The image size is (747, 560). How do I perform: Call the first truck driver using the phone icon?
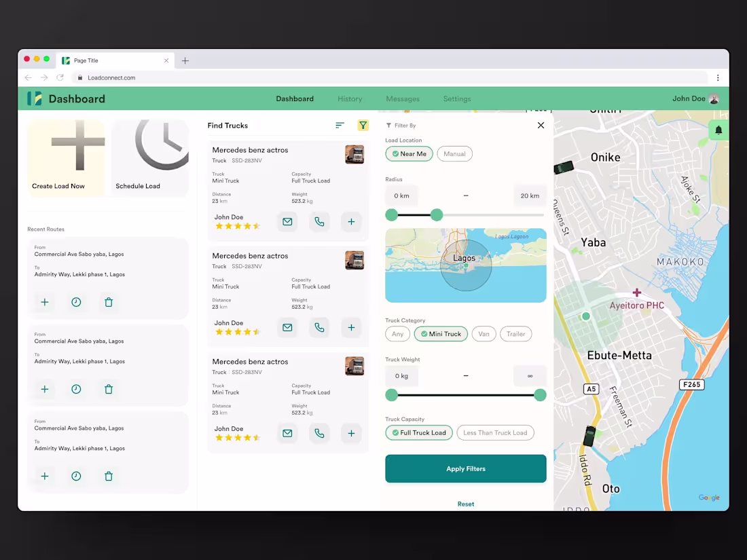coord(319,221)
